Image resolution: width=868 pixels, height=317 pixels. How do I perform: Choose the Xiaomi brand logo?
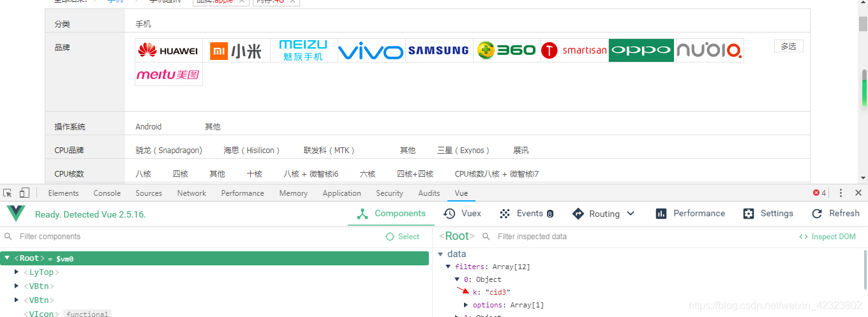tap(236, 50)
